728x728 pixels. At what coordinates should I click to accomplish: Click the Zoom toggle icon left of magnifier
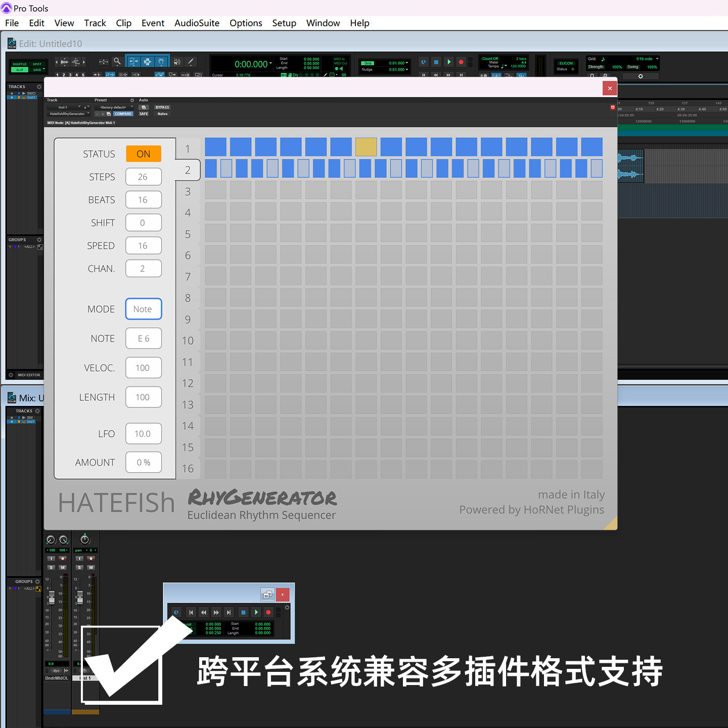click(103, 62)
